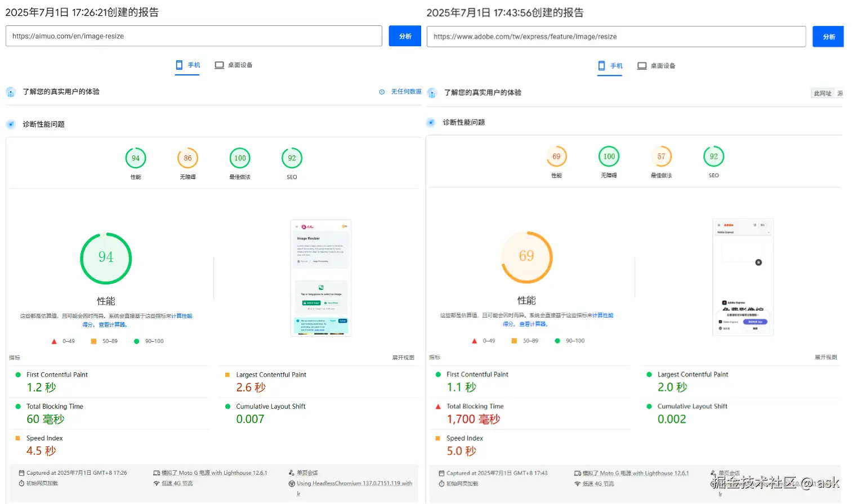Click the large 69 performance gauge
The image size is (853, 504).
click(x=526, y=257)
